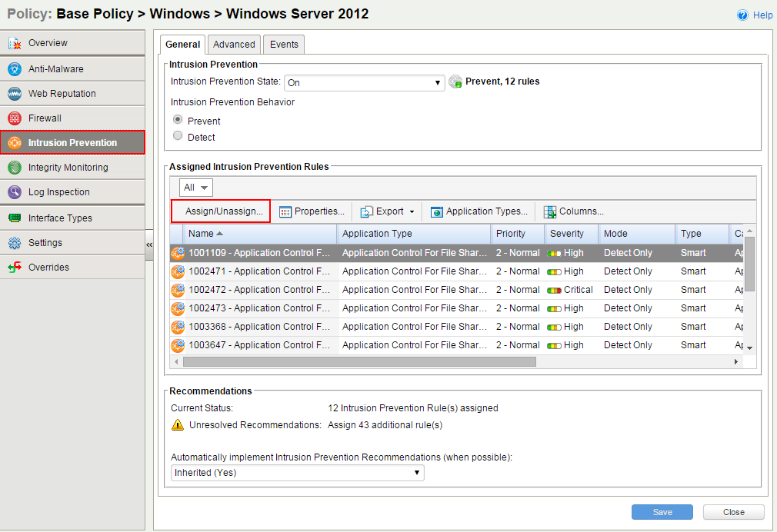The width and height of the screenshot is (777, 532).
Task: Open the Interface Types section
Action: (72, 218)
